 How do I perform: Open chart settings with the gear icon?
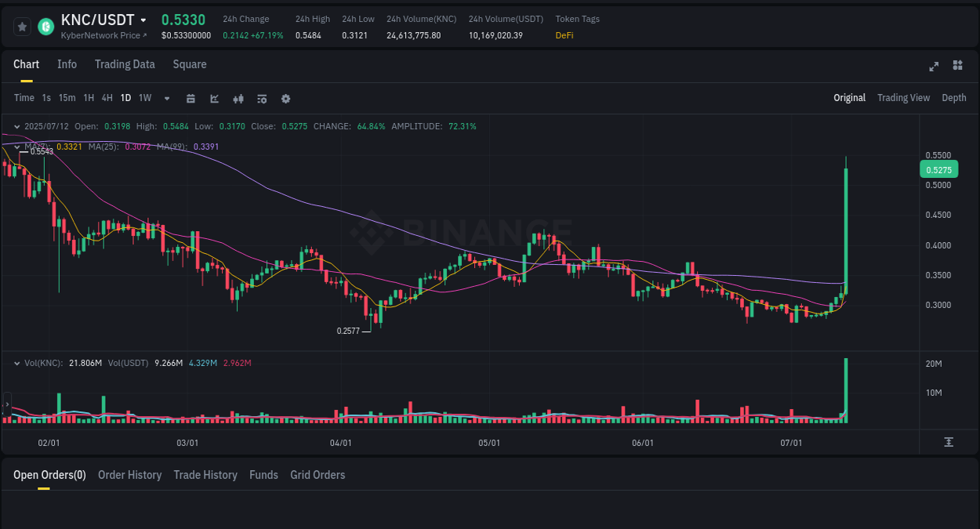(x=285, y=98)
